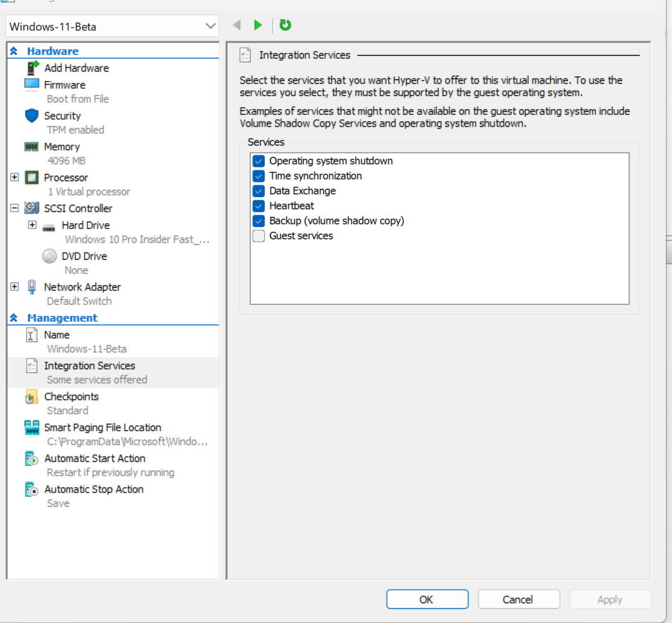Click the Integration Services tree icon

click(32, 365)
